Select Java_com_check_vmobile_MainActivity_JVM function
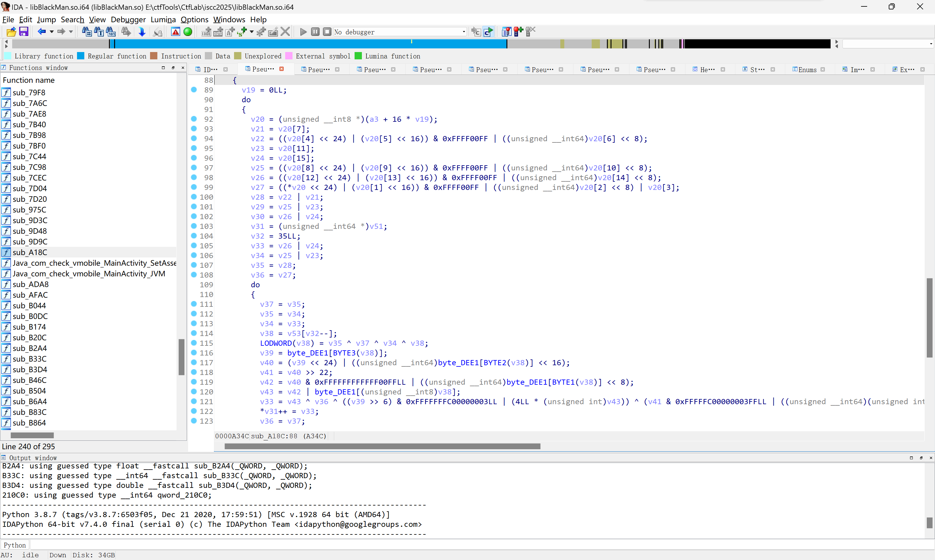 [89, 274]
